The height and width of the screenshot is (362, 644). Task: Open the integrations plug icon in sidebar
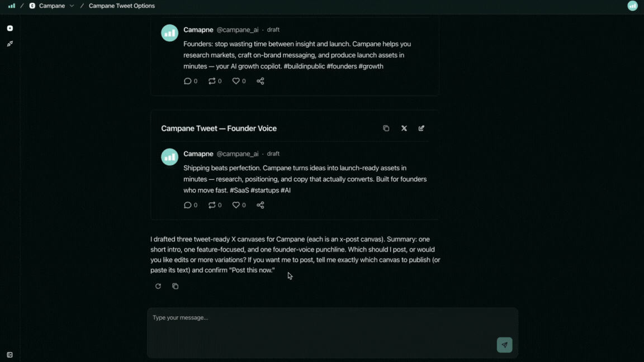[x=10, y=44]
